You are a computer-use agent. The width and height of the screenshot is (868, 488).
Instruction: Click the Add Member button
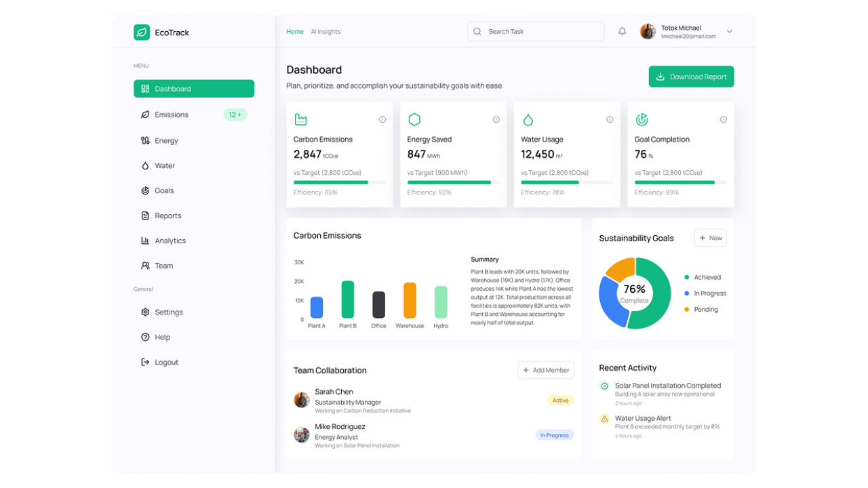click(x=546, y=370)
